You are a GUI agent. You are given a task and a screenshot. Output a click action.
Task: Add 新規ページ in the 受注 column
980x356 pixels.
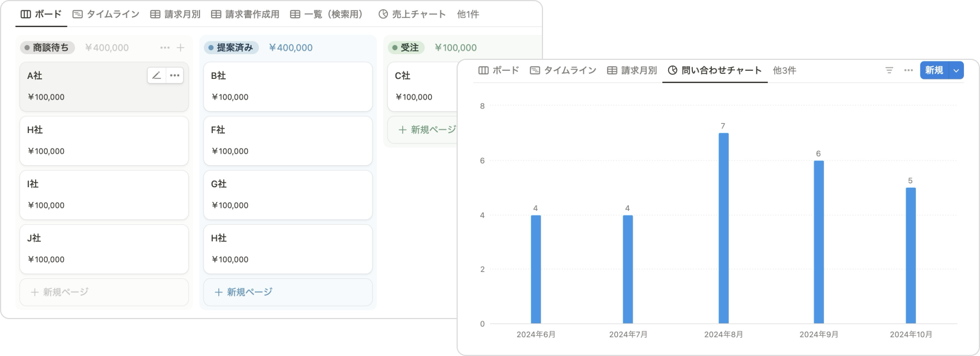(423, 130)
